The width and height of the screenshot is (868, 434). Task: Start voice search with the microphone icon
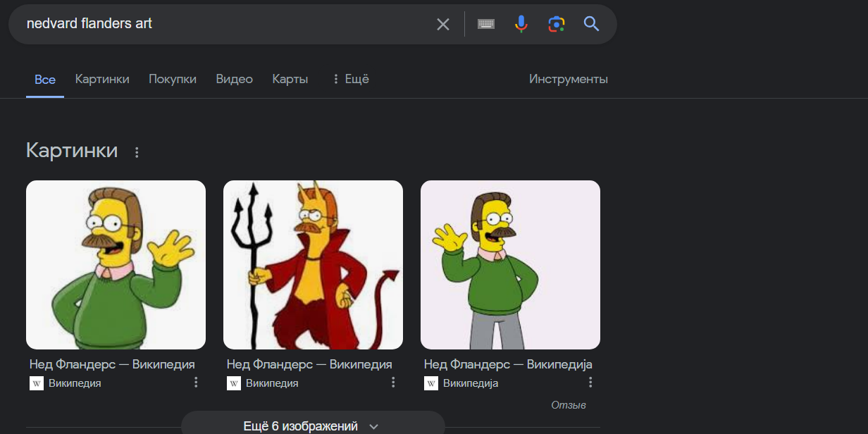[x=521, y=24]
